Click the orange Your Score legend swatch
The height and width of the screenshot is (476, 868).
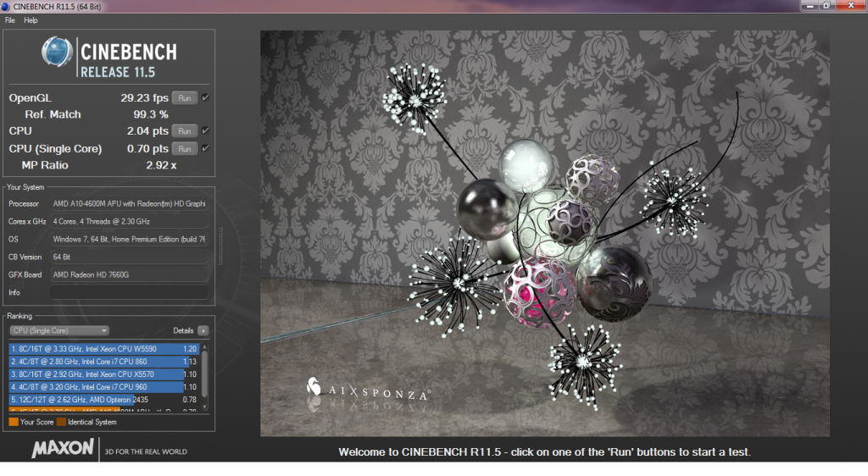tap(14, 422)
